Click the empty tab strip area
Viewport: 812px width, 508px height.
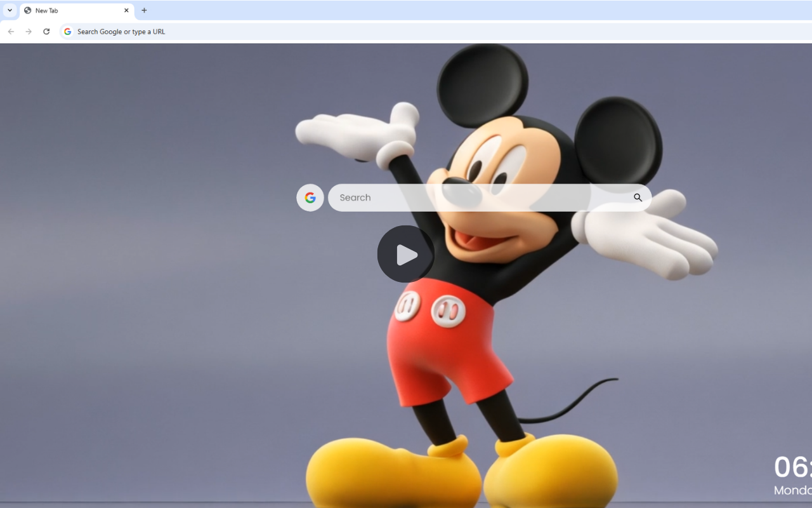coord(444,10)
